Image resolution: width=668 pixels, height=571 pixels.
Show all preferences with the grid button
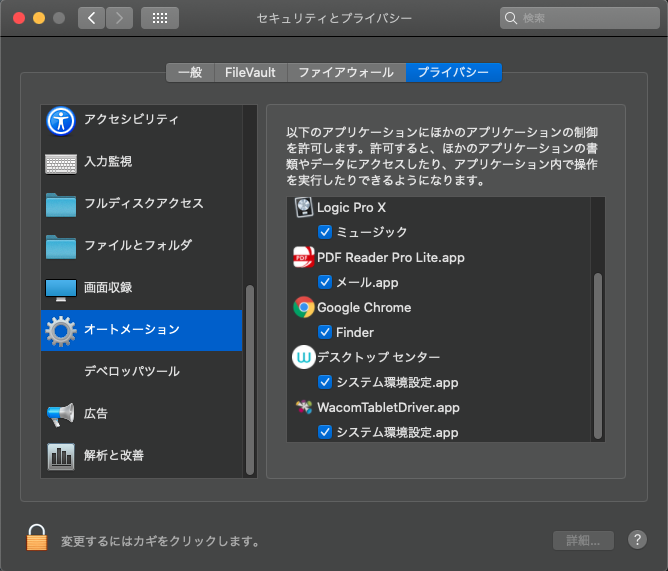(x=160, y=18)
